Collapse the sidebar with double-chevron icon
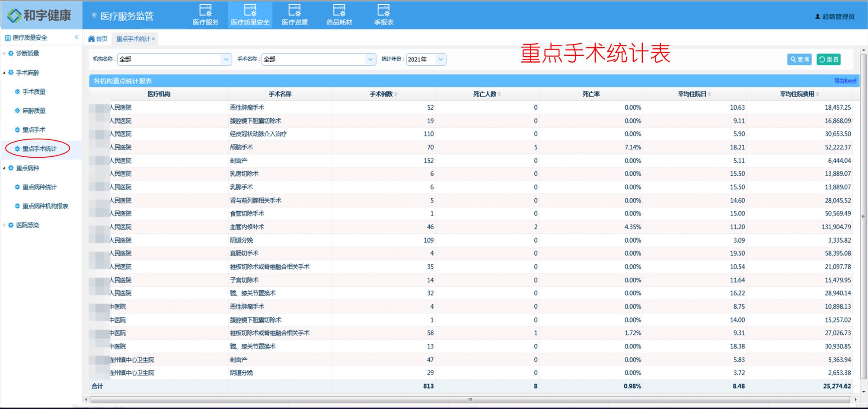Viewport: 868px width, 409px height. (x=77, y=37)
